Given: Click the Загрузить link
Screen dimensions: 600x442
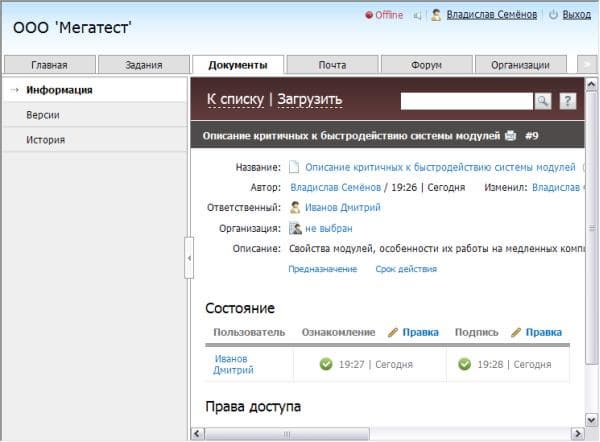Looking at the screenshot, I should point(310,99).
